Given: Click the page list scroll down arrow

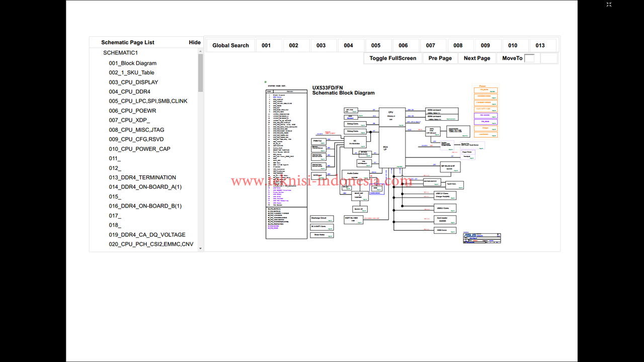Looking at the screenshot, I should tap(201, 248).
